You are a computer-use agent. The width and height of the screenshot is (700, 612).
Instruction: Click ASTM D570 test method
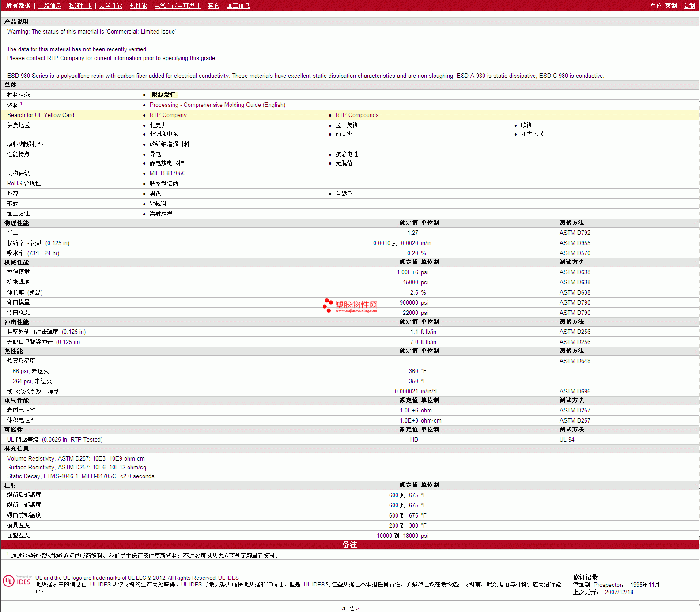[575, 253]
